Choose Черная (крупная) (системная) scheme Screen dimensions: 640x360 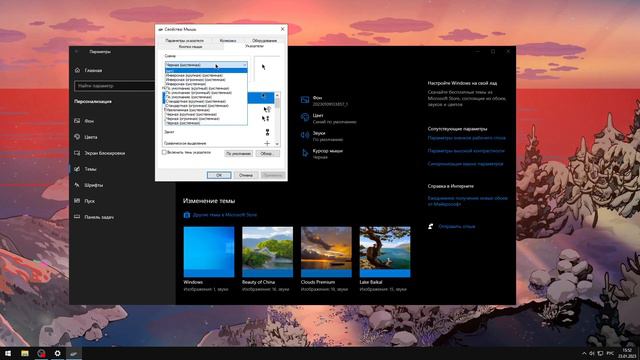(x=206, y=114)
